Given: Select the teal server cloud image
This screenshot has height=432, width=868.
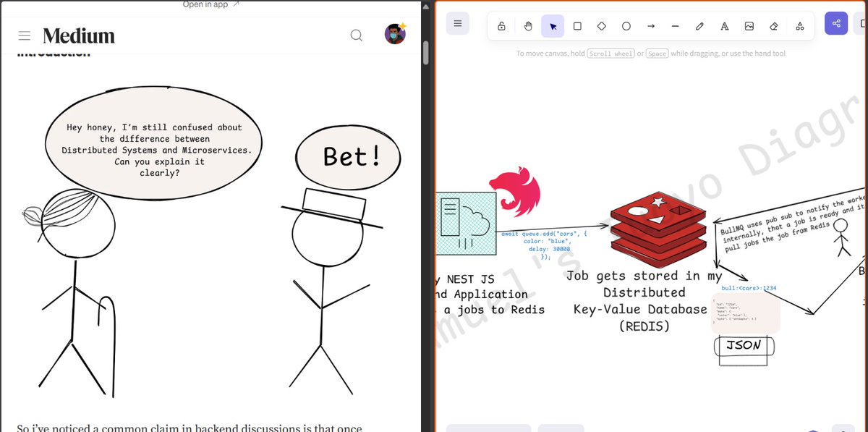Looking at the screenshot, I should 466,224.
